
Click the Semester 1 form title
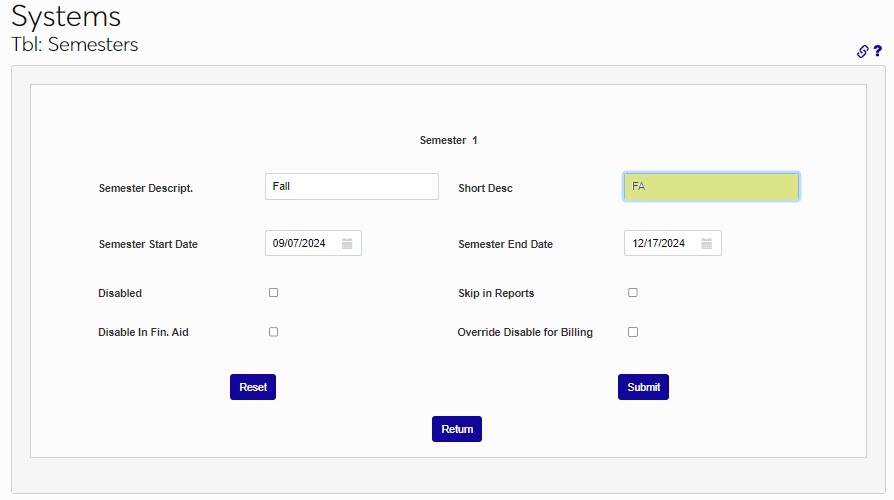(448, 141)
